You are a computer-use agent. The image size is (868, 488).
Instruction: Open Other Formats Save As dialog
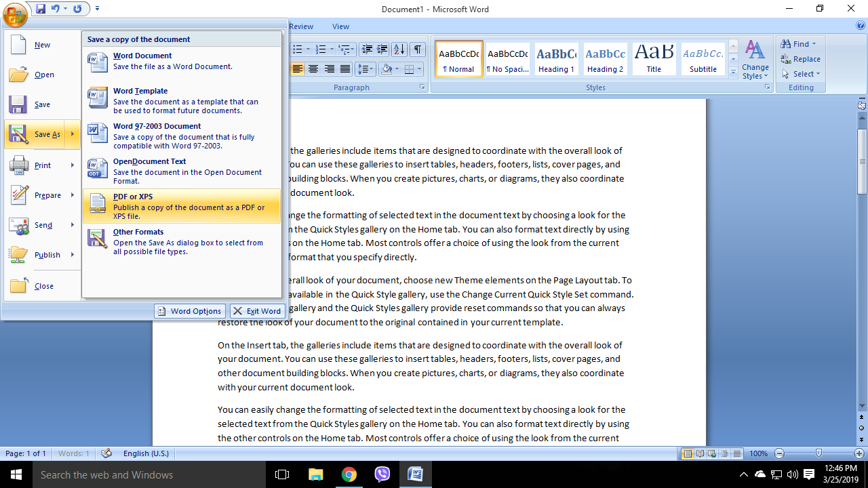[182, 241]
